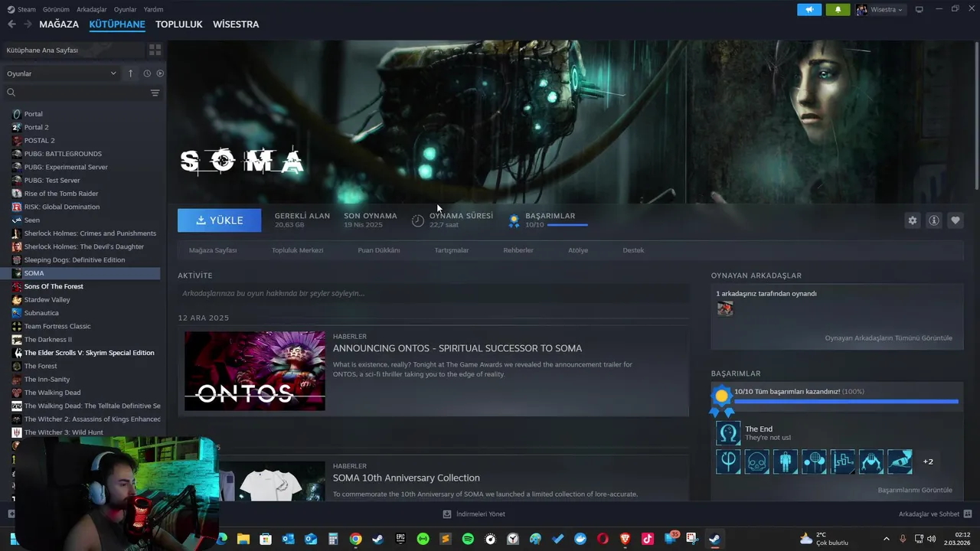Click the 10/10 achievements progress bar in panel
This screenshot has width=980, height=551.
click(846, 401)
